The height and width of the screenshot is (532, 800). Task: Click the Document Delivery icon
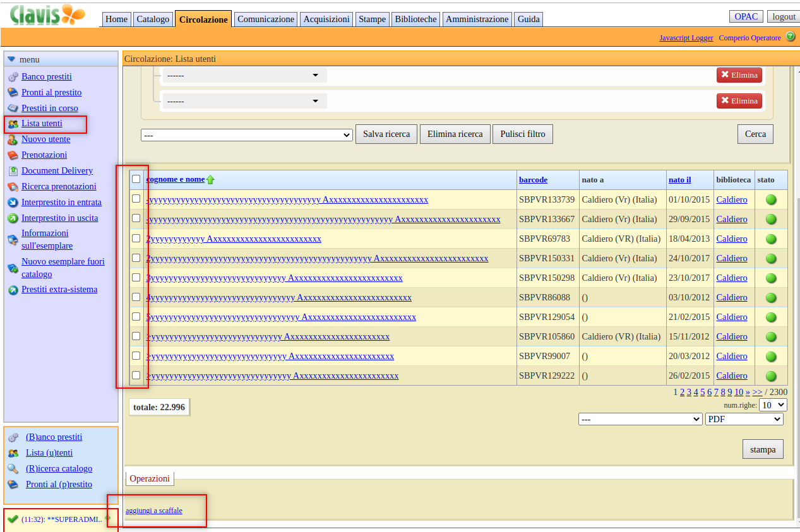[13, 171]
